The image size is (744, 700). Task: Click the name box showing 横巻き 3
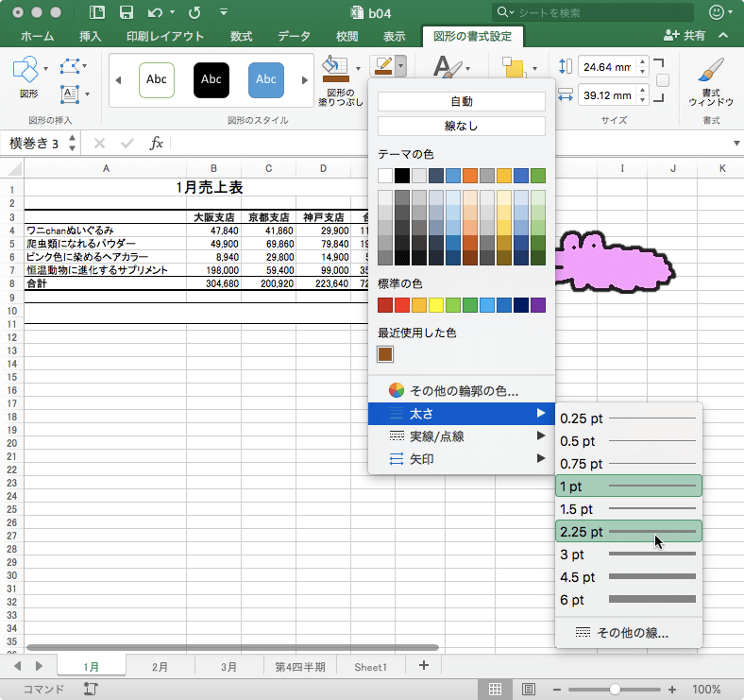pos(34,143)
